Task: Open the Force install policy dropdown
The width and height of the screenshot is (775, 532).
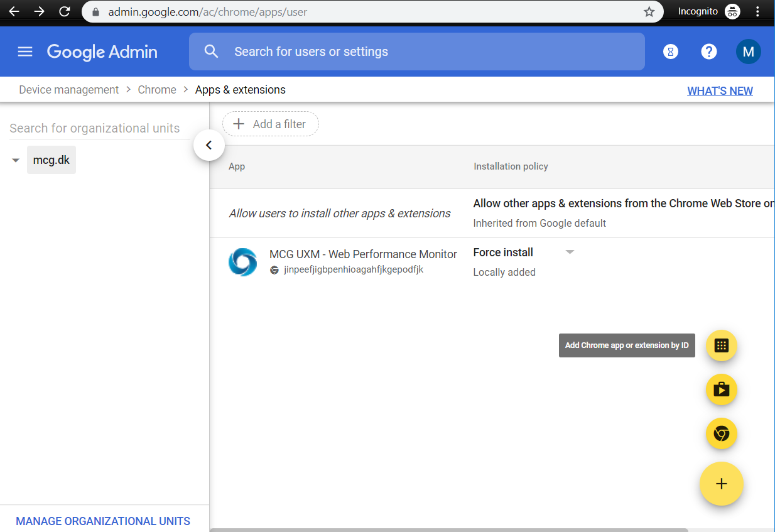Action: click(570, 252)
